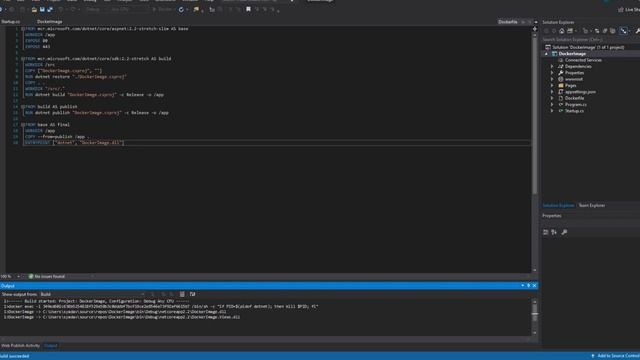640x360 pixels.
Task: Click the Save All toolbar icon
Action: [x=50, y=9]
